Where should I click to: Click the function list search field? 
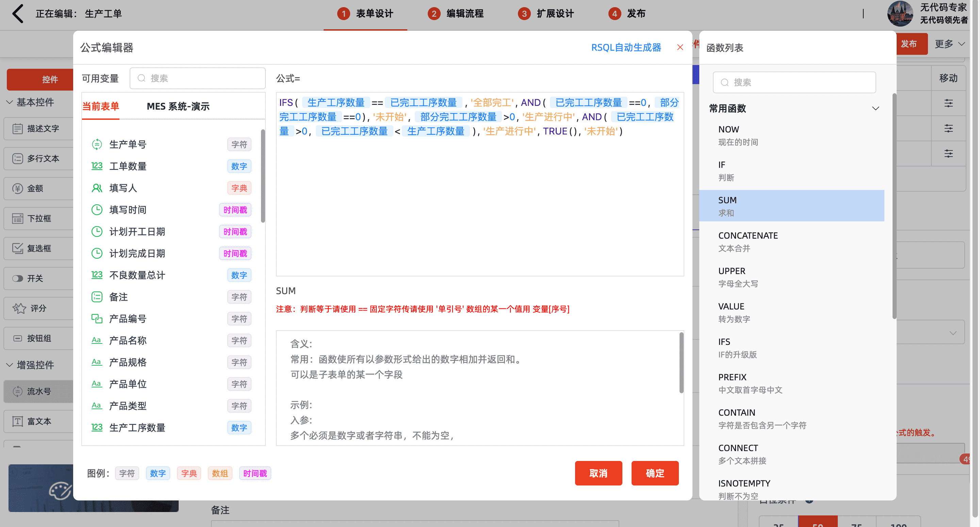point(794,83)
